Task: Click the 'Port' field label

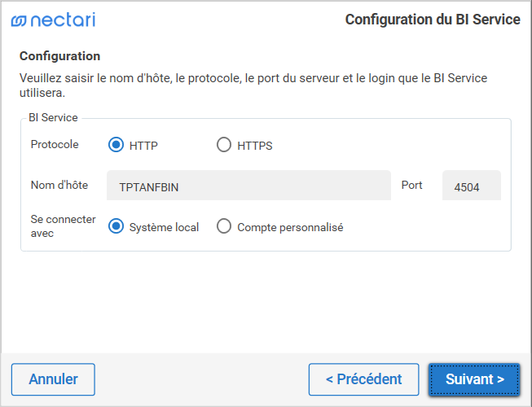Action: [412, 185]
